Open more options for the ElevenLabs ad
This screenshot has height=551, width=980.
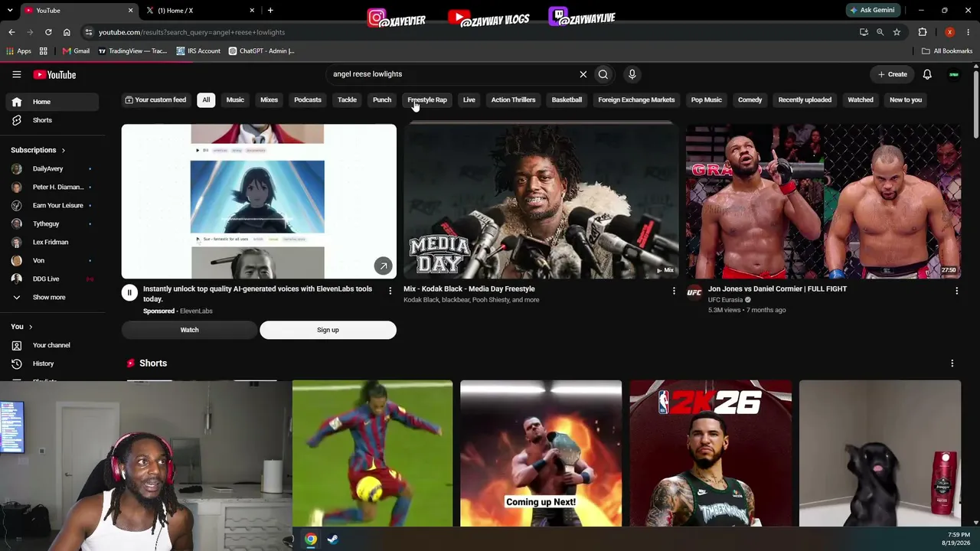390,291
